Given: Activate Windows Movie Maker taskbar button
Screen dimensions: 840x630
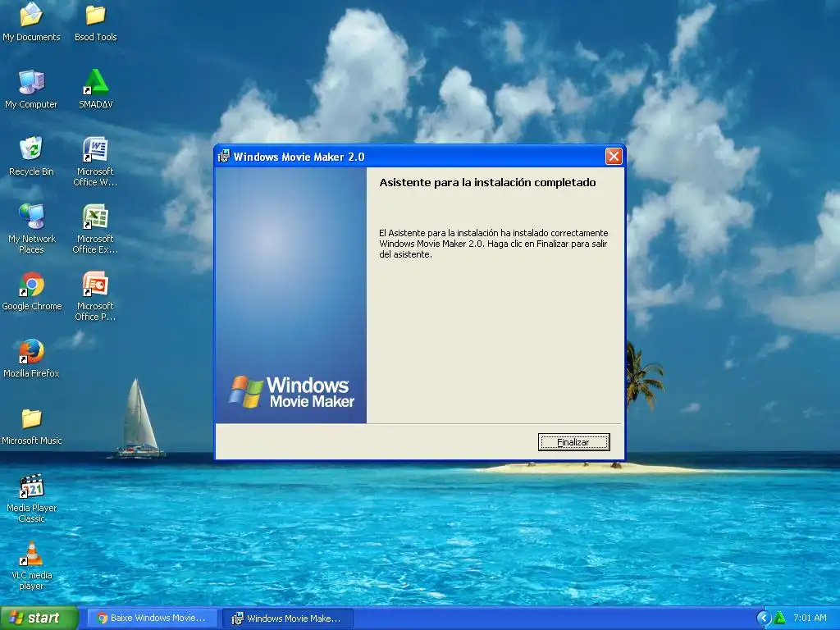Looking at the screenshot, I should pos(288,619).
